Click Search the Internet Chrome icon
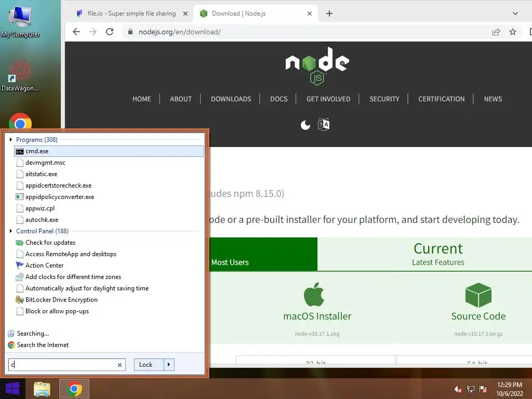 [11, 345]
